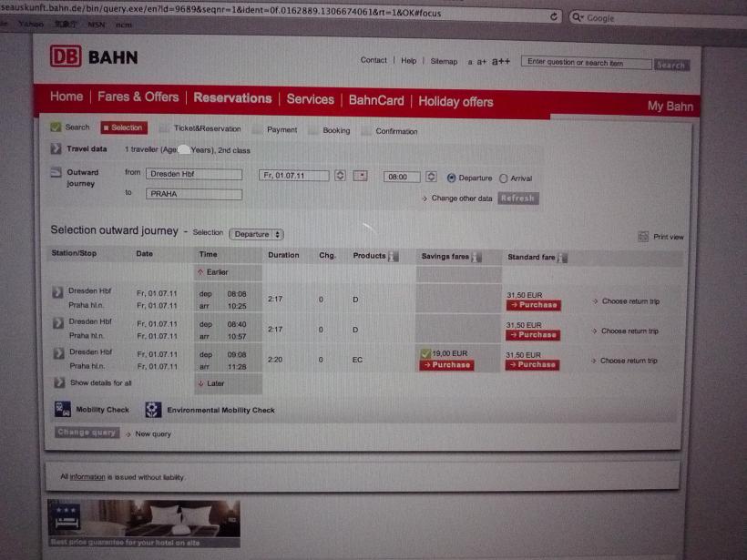
Task: Open the information liability link
Action: [87, 476]
